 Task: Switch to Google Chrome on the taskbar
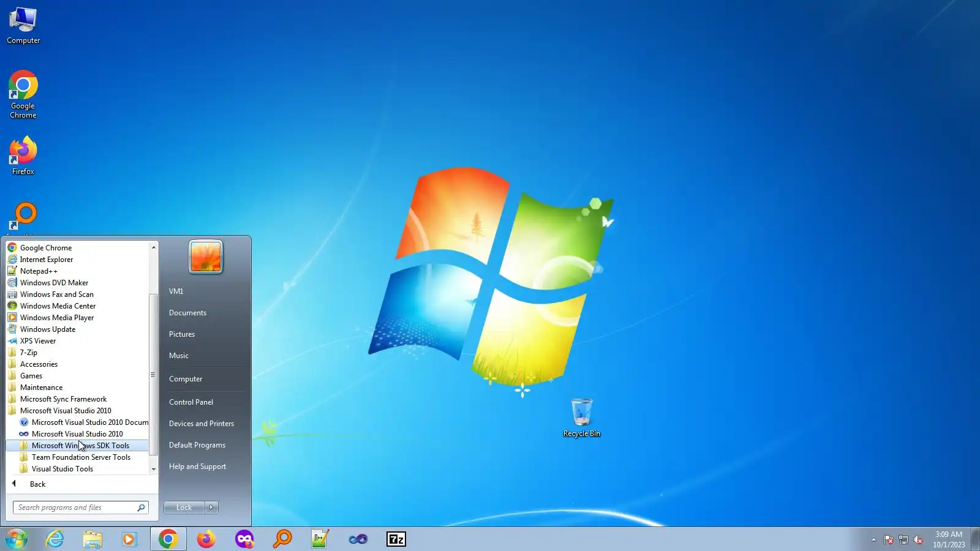[168, 539]
